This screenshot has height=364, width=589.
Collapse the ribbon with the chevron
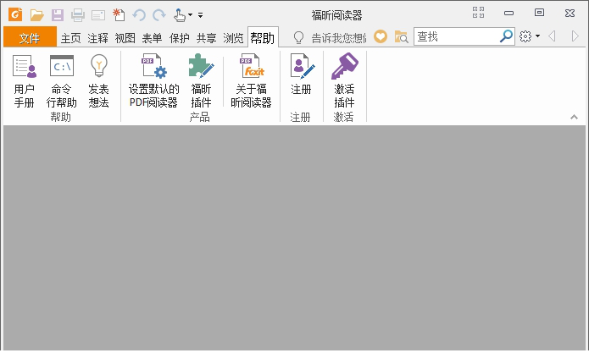tap(574, 117)
